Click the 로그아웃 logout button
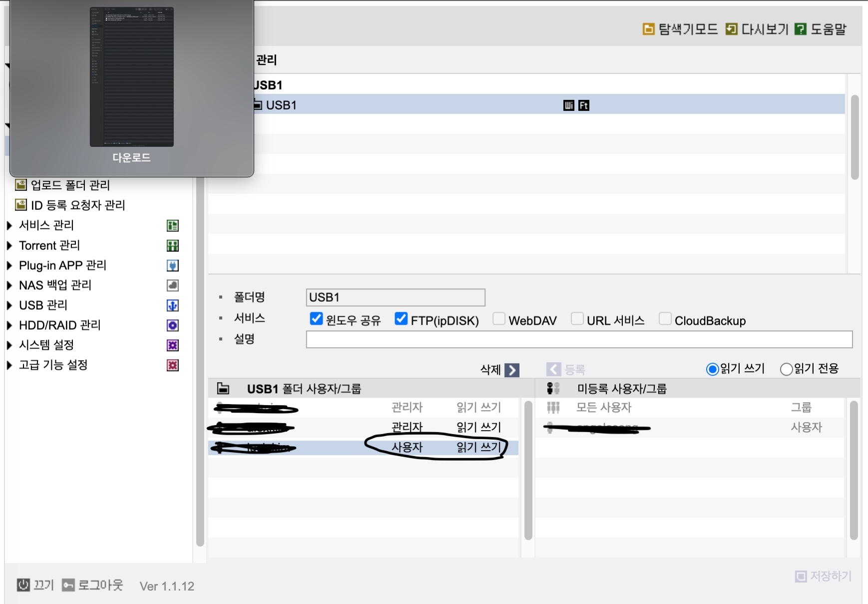The image size is (868, 604). 93,585
